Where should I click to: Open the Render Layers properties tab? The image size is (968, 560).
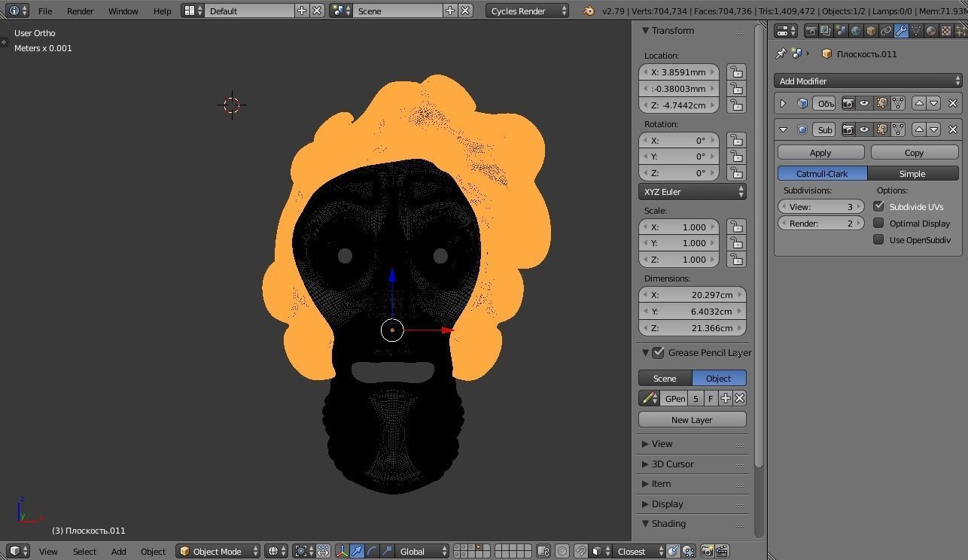coord(826,31)
